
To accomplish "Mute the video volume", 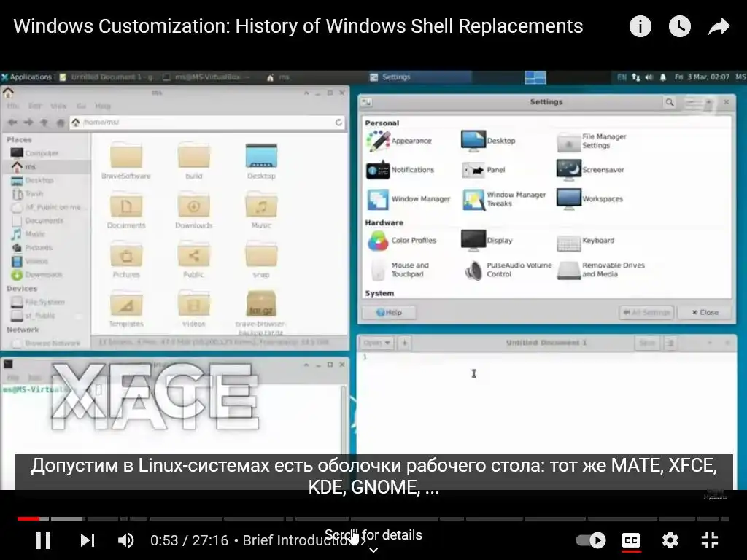I will 125,540.
